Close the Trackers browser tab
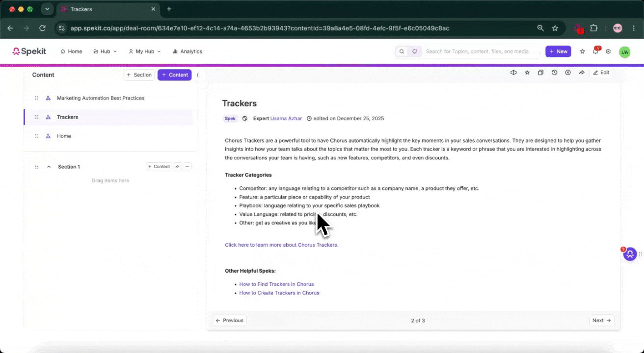The width and height of the screenshot is (644, 353). pos(153,9)
